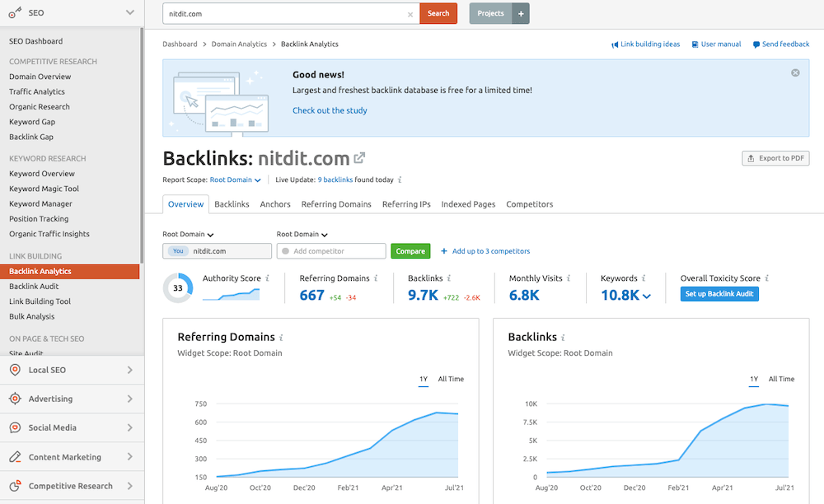Open Check out the study link
This screenshot has width=824, height=504.
tap(330, 110)
